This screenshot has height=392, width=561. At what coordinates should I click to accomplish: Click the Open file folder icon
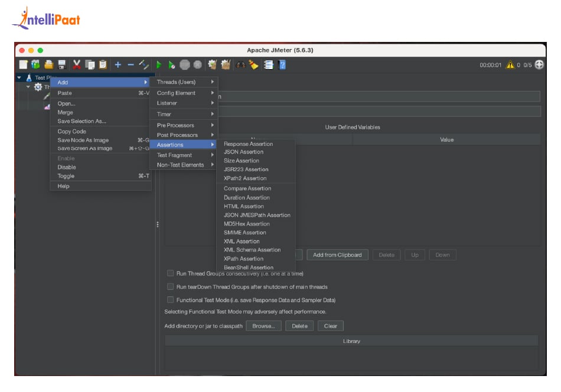(x=48, y=65)
